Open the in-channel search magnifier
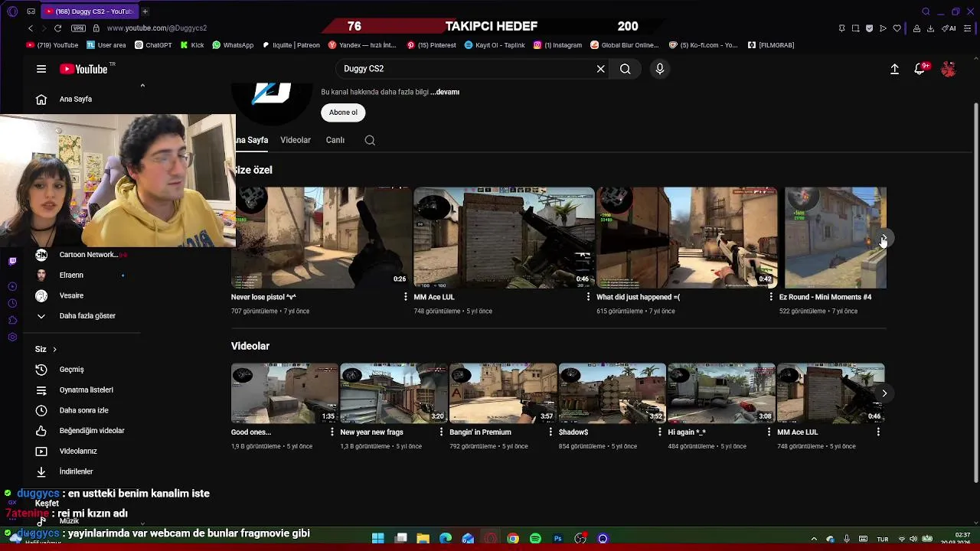The image size is (980, 551). (x=370, y=140)
